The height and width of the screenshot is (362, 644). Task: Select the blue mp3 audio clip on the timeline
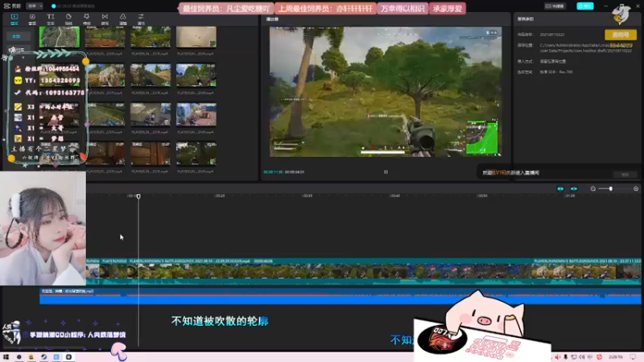tap(340, 296)
